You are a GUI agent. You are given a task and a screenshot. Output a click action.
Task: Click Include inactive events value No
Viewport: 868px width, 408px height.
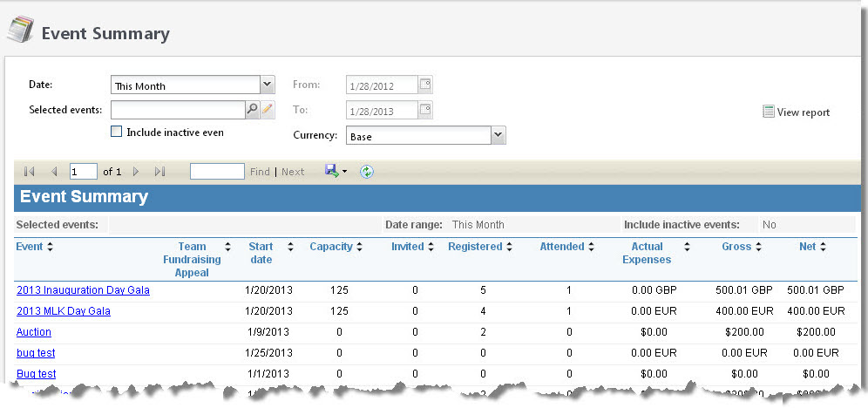[x=770, y=225]
